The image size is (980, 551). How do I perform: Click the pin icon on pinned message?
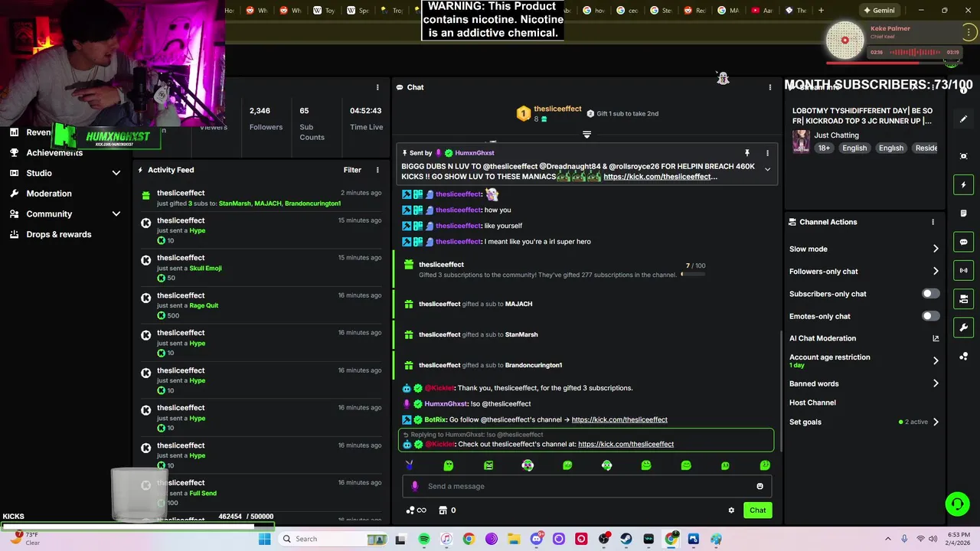(747, 153)
